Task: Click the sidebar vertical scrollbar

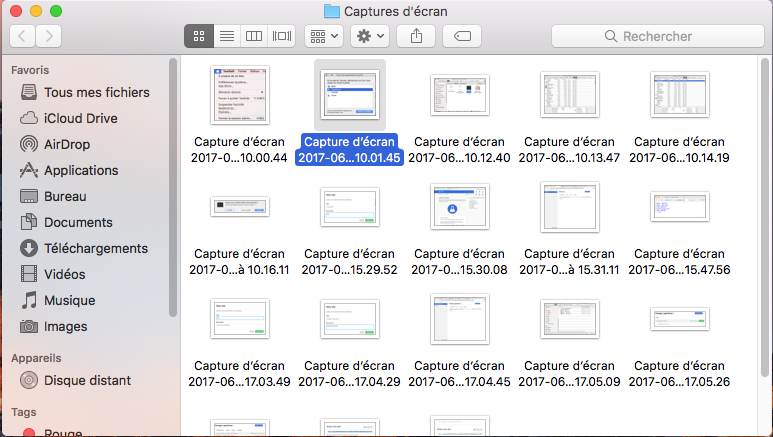Action: pyautogui.click(x=173, y=188)
